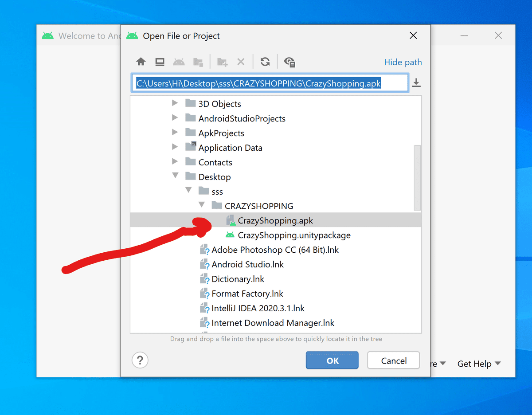This screenshot has height=415, width=532.
Task: Click the Project directory toolbar icon
Action: [x=179, y=62]
